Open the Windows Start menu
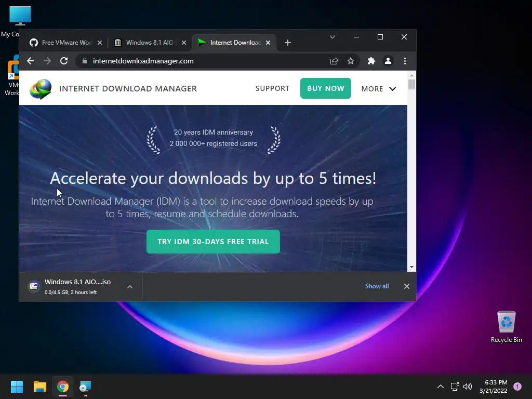Viewport: 532px width, 399px height. point(17,387)
